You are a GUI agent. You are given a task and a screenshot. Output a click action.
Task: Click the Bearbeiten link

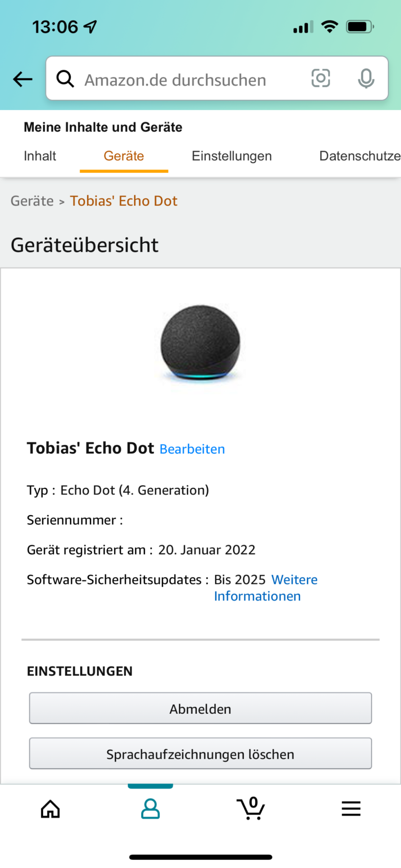[x=192, y=449]
